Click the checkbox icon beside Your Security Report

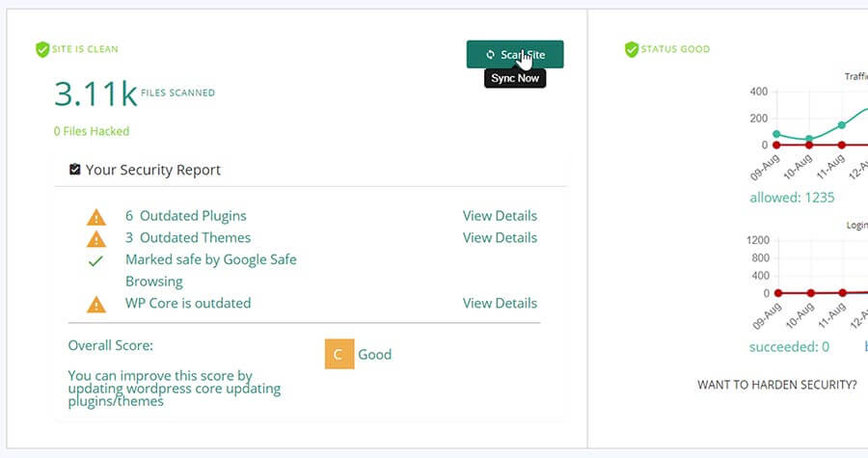tap(75, 170)
